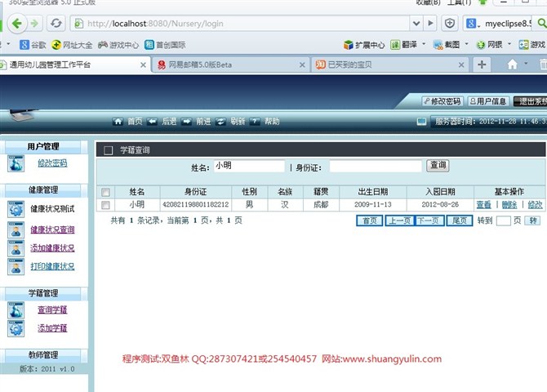Open a new tab with plus button
The height and width of the screenshot is (392, 547).
[482, 65]
